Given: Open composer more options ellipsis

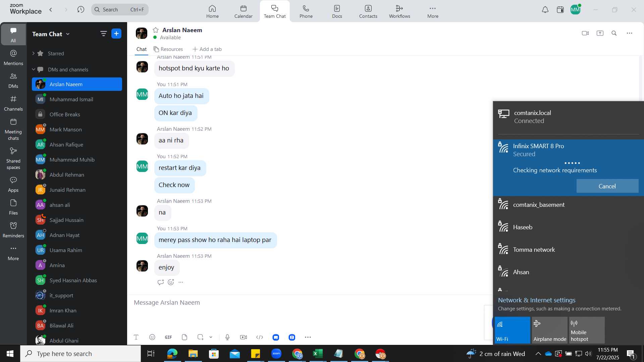Looking at the screenshot, I should 308,337.
